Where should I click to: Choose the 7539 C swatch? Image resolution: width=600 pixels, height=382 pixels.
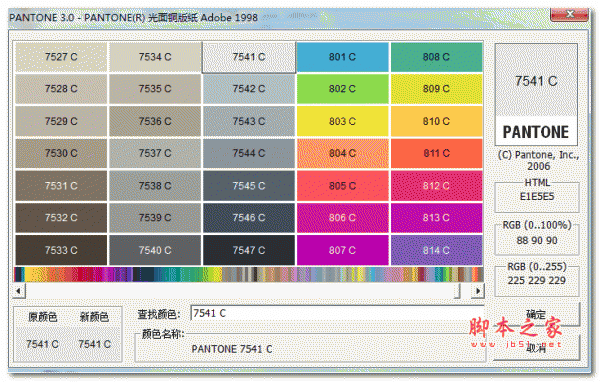[155, 218]
